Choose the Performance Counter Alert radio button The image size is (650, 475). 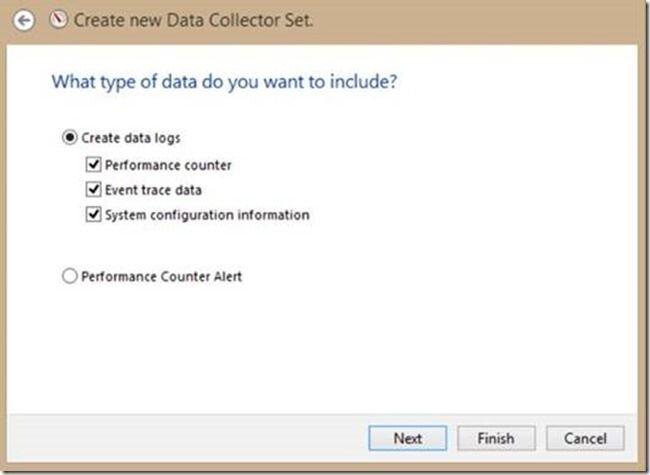(70, 276)
